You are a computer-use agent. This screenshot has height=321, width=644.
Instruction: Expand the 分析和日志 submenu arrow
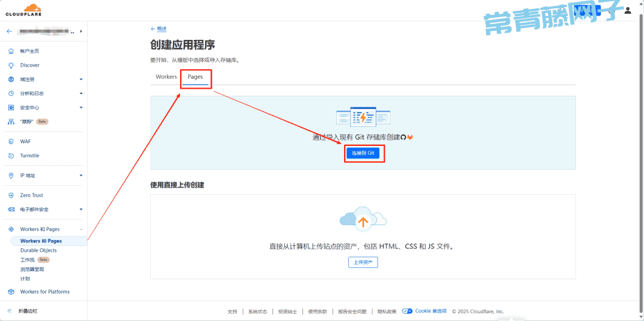coord(81,94)
